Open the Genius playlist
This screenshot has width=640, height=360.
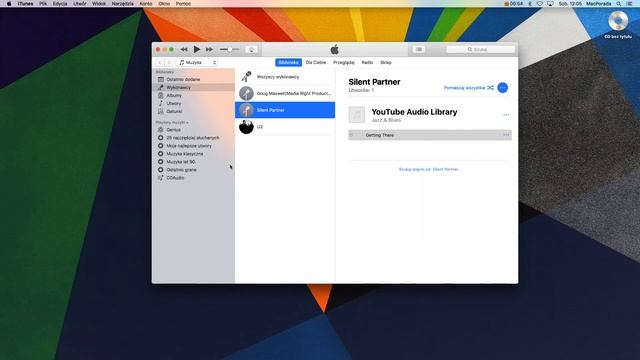[193, 130]
